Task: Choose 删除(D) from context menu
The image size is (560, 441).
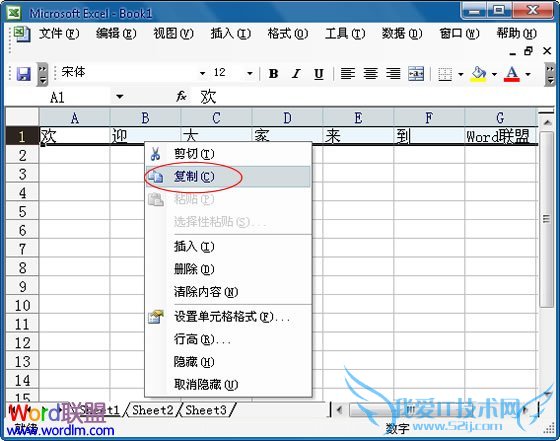Action: (x=228, y=269)
